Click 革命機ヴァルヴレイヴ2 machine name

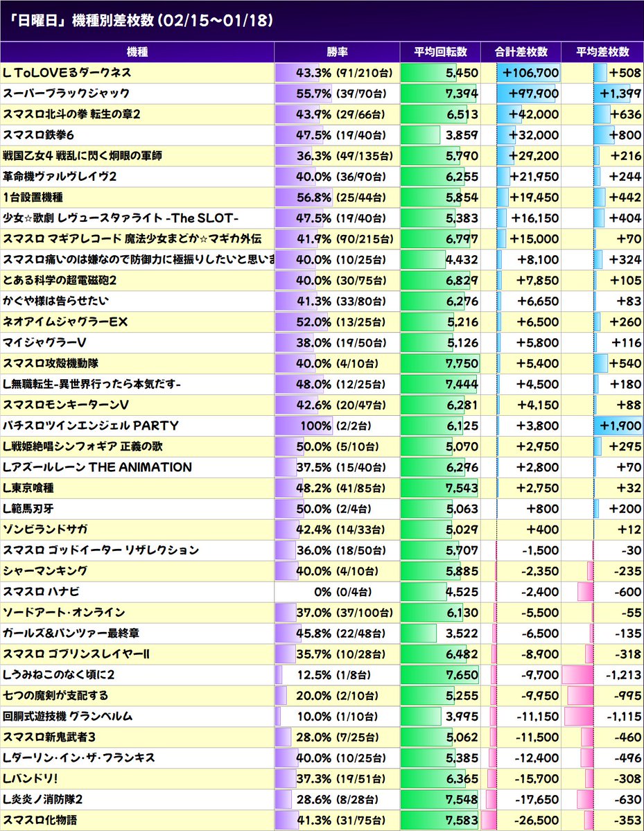coord(60,177)
